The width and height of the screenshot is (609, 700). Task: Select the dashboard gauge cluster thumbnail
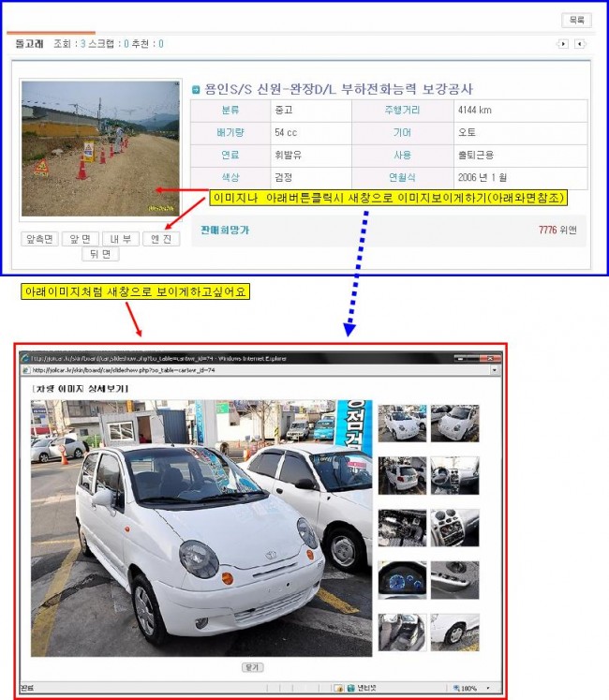pyautogui.click(x=401, y=580)
